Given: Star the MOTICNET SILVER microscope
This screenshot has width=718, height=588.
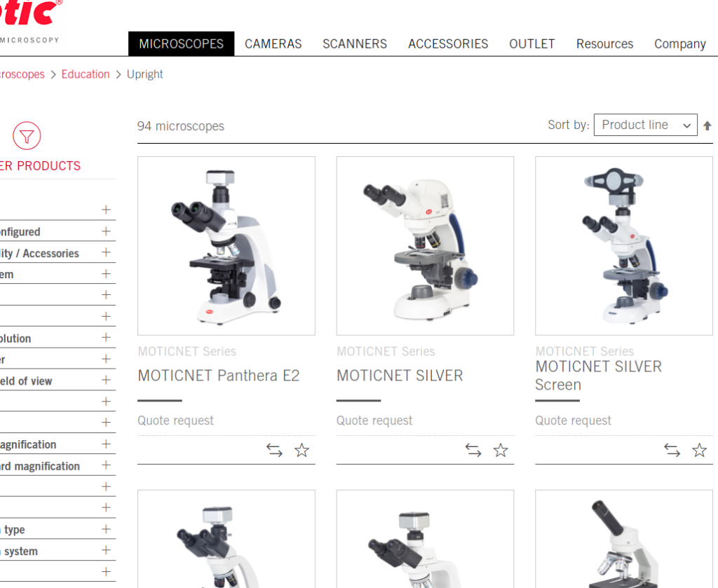Looking at the screenshot, I should [x=501, y=450].
